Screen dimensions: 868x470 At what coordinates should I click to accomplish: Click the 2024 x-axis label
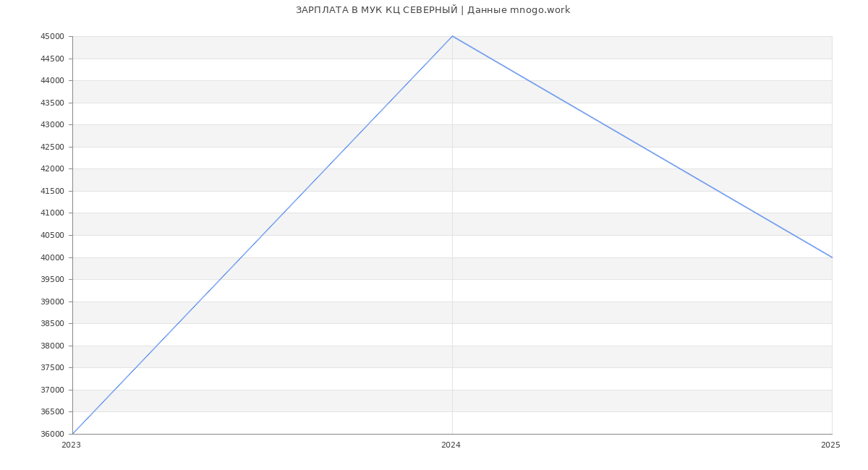[x=451, y=445]
